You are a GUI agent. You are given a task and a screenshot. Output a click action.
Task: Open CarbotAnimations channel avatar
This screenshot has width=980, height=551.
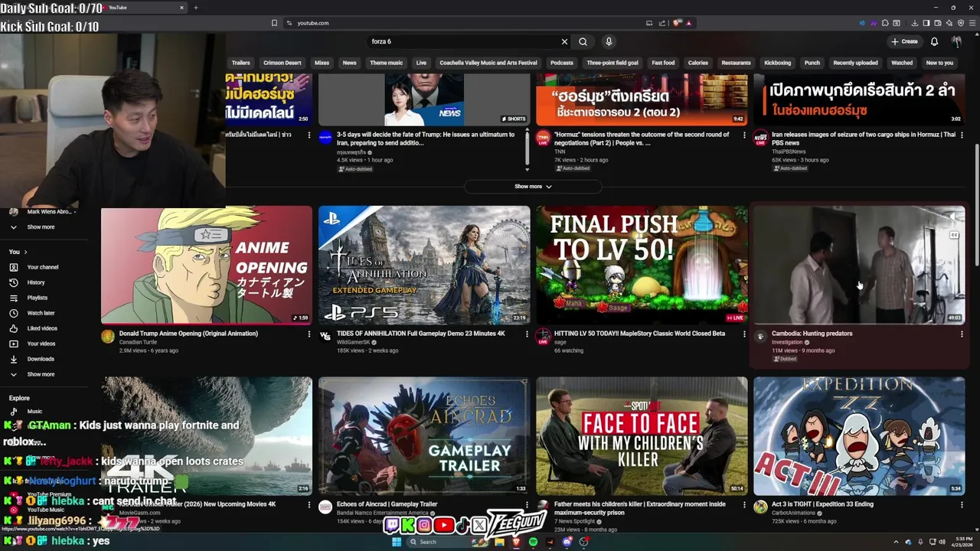(760, 507)
